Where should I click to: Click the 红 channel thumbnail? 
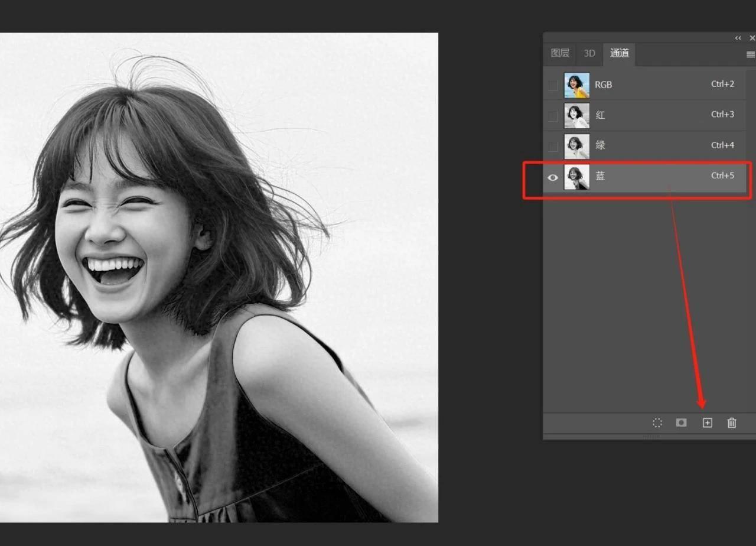pos(576,116)
